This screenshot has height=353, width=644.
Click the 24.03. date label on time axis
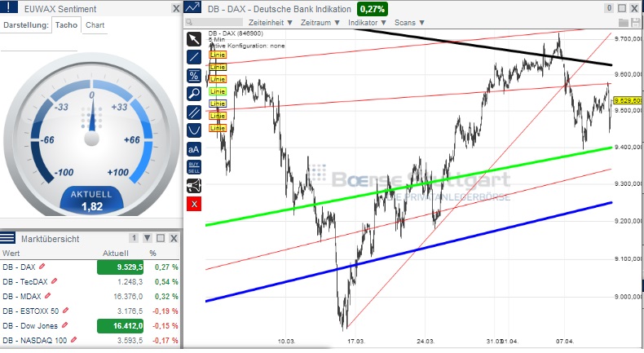tap(425, 341)
